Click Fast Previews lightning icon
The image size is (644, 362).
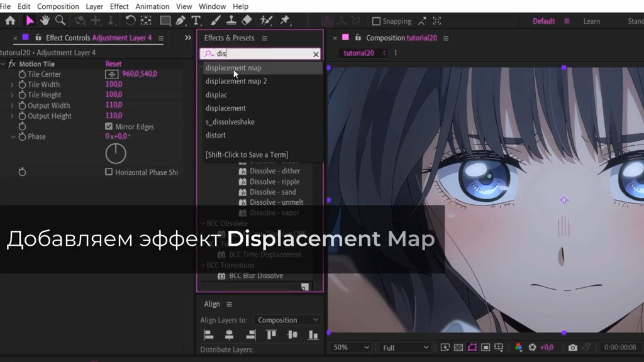445,348
